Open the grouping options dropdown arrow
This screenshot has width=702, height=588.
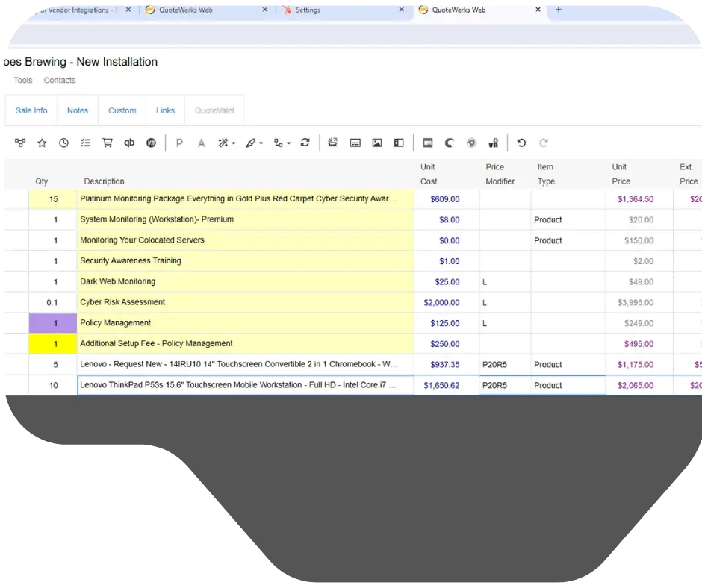[287, 143]
